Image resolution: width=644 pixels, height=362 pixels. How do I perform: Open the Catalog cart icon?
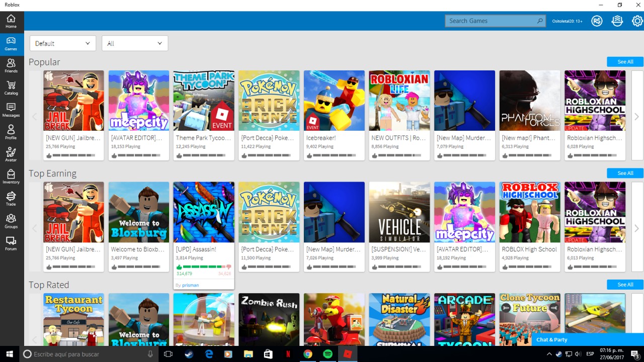pos(11,88)
